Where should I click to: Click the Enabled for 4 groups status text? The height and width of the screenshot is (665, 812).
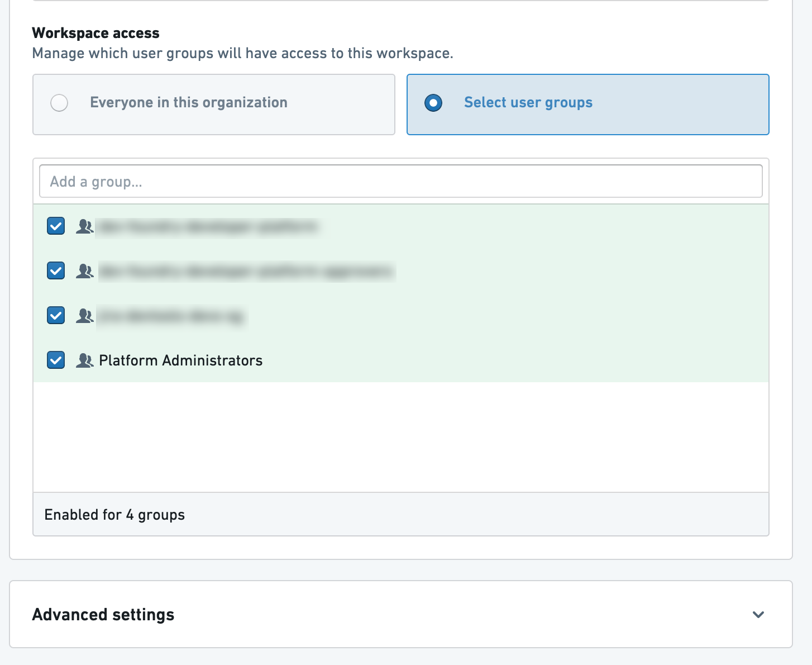pyautogui.click(x=114, y=515)
